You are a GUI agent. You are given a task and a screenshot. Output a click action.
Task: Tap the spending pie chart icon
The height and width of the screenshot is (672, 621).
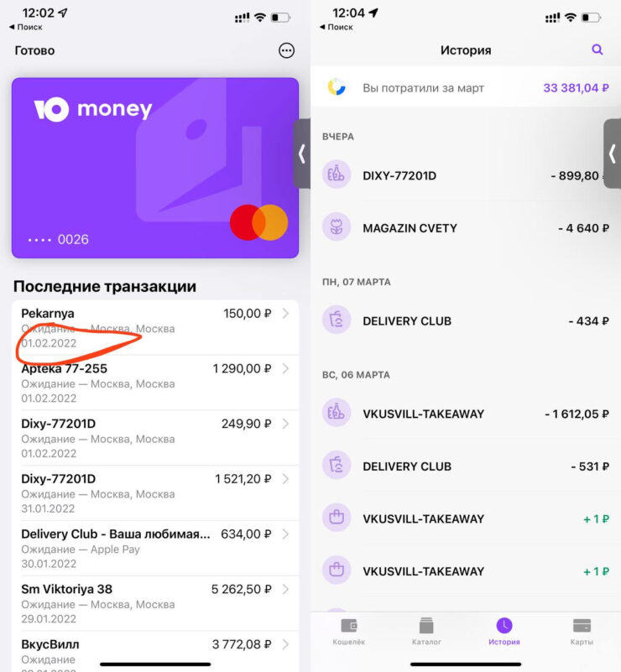click(x=337, y=87)
